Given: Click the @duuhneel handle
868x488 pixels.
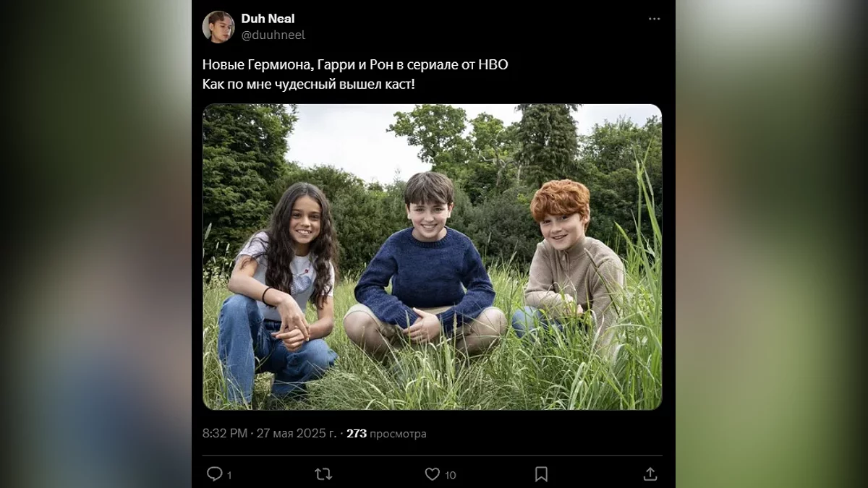Looking at the screenshot, I should [x=273, y=35].
